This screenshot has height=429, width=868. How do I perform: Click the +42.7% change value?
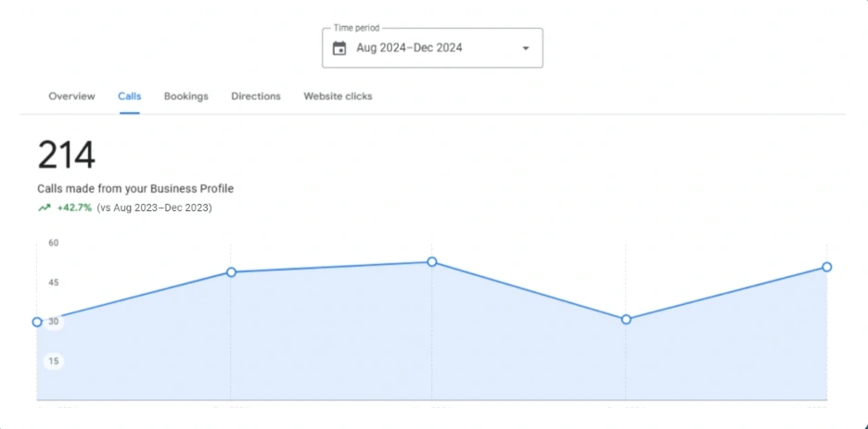74,208
